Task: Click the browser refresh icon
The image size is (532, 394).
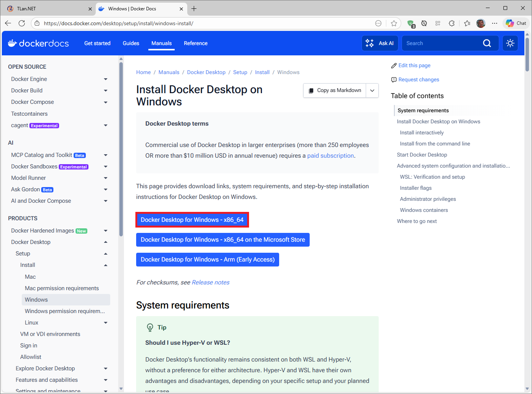Action: coord(22,23)
